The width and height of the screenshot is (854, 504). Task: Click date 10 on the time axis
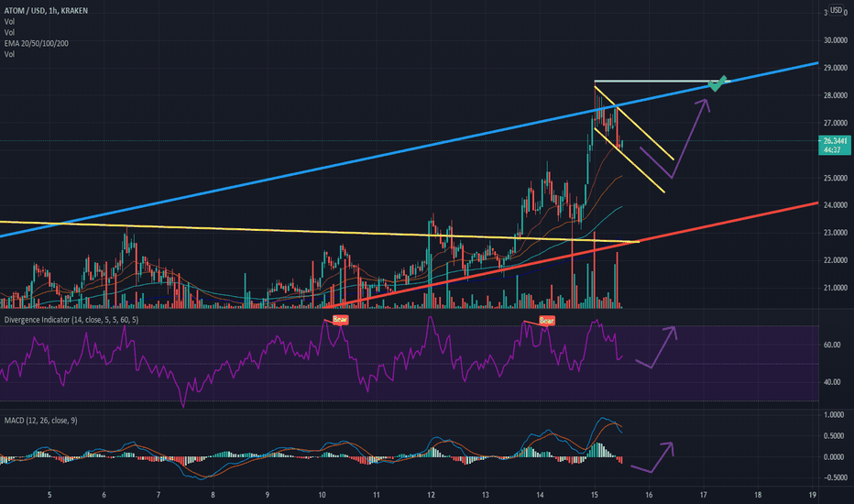[x=322, y=495]
